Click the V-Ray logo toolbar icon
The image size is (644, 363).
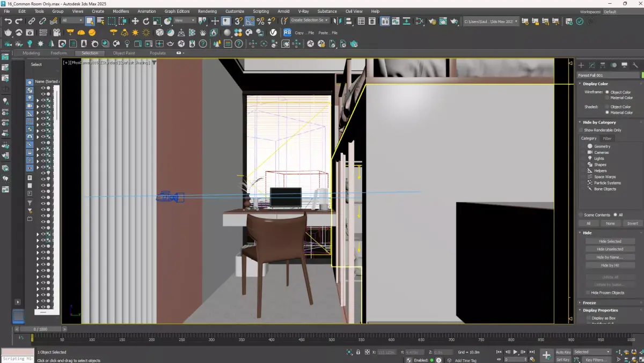(x=273, y=32)
